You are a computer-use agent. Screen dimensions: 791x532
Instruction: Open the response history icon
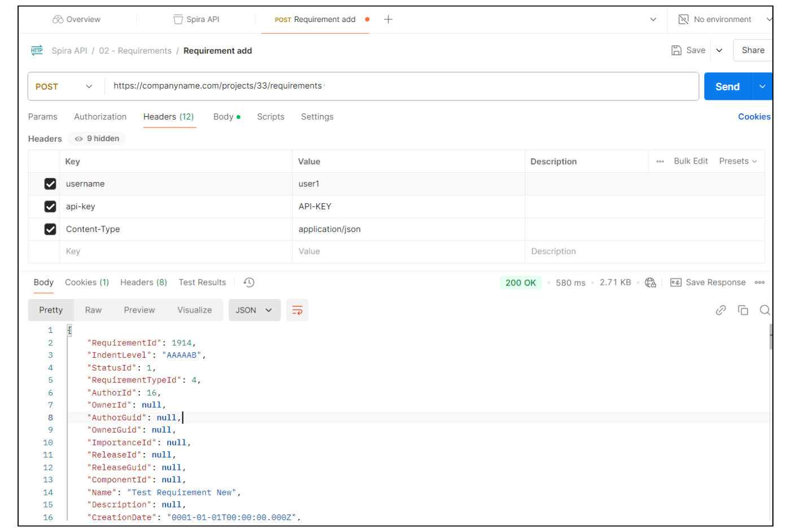pos(249,283)
